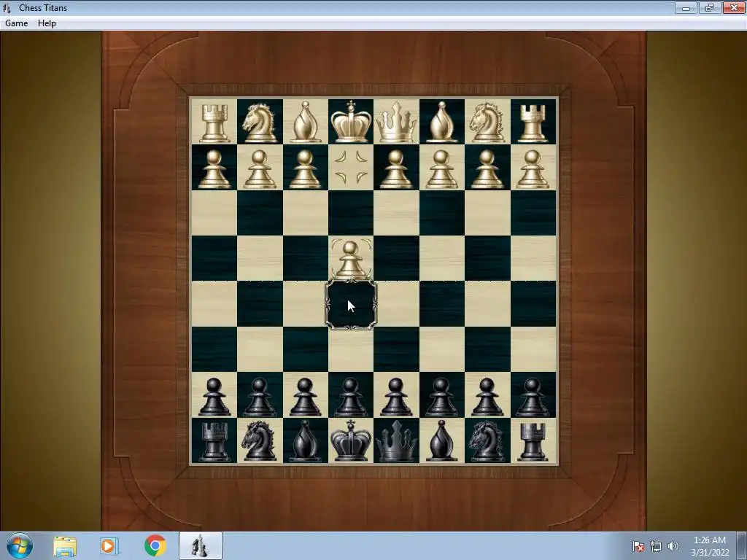This screenshot has height=560, width=747.
Task: Open the network status tray icon
Action: pos(656,546)
